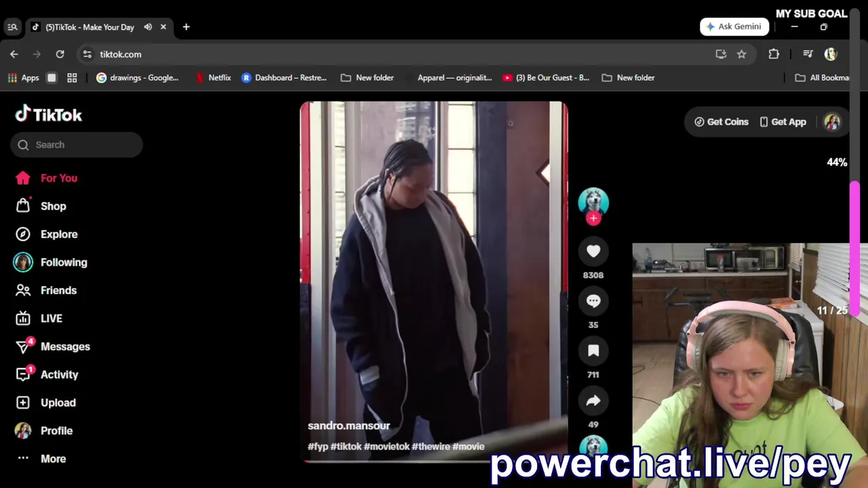Open the first New folder bookmark
This screenshot has width=868, height=488.
point(368,78)
